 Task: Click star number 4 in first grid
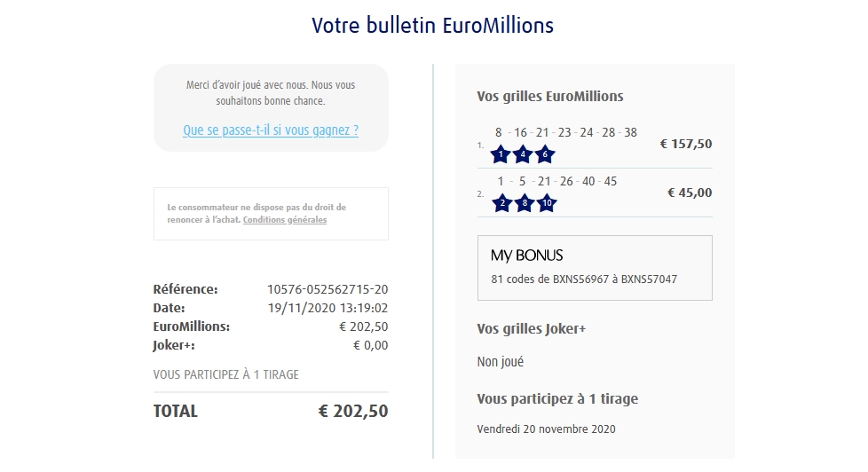pos(524,154)
